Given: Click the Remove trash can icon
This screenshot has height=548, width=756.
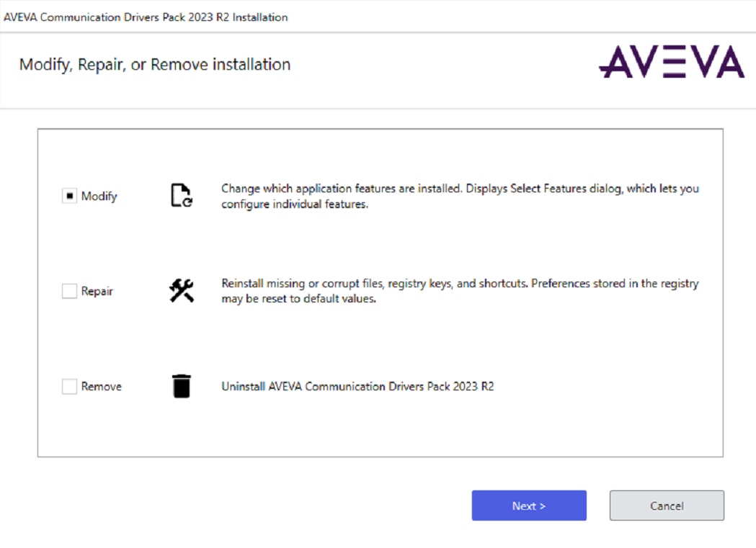Looking at the screenshot, I should [182, 386].
